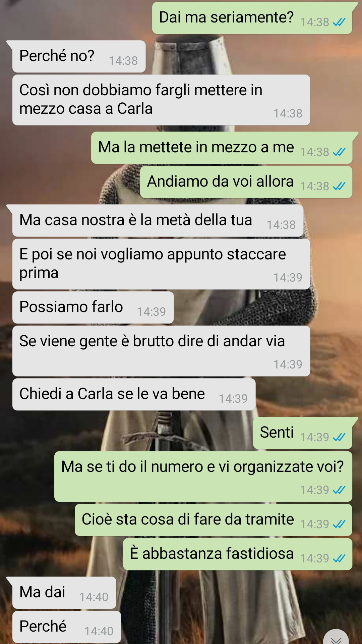Select 'Così non dobbiamo fargli mettere' message
This screenshot has width=362, height=644.
coord(161,100)
